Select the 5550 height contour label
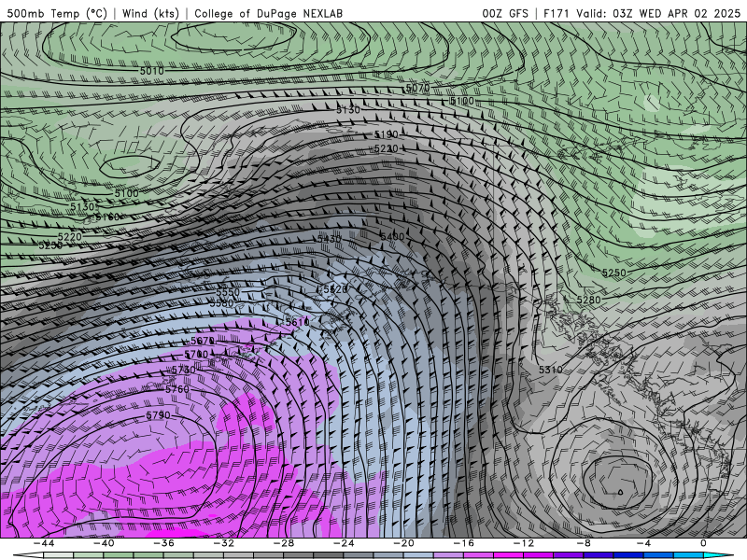Image resolution: width=747 pixels, height=560 pixels. (x=228, y=292)
